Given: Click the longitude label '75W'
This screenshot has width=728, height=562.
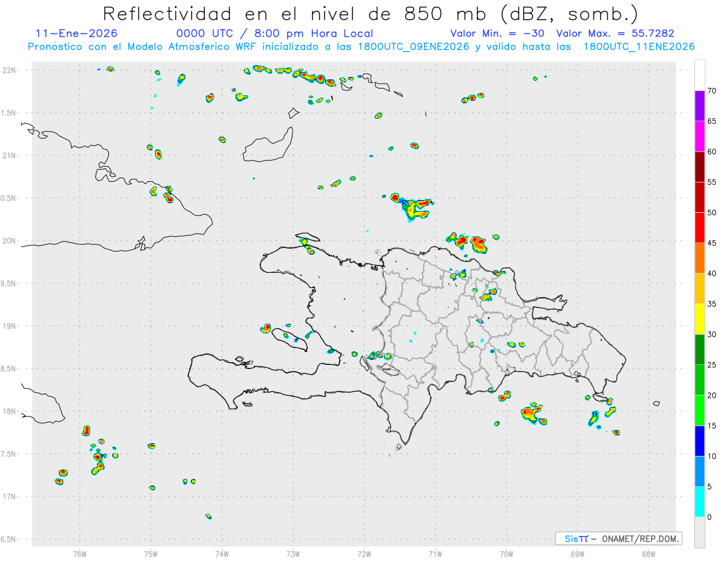Looking at the screenshot, I should (x=151, y=554).
